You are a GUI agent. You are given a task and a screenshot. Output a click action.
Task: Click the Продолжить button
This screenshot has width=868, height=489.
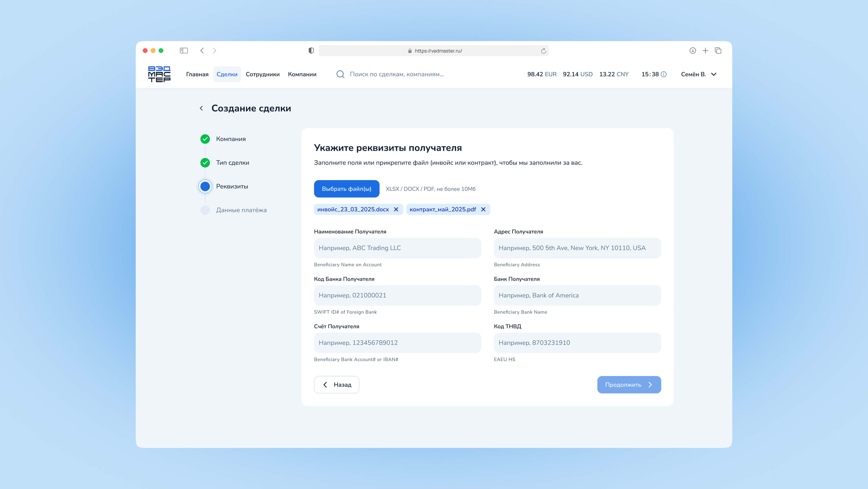pyautogui.click(x=629, y=385)
